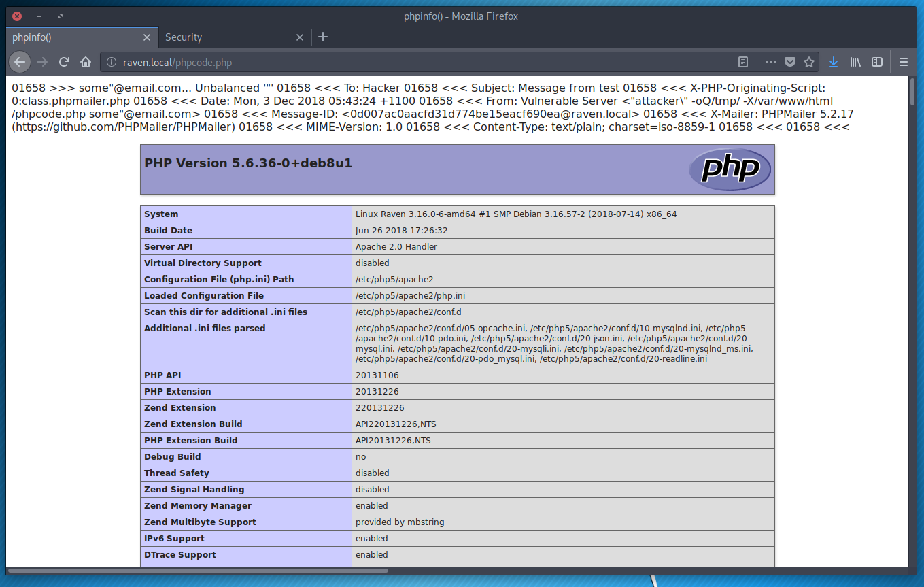Click the 220131226 Zend Extension value
The height and width of the screenshot is (587, 924).
[x=380, y=408]
